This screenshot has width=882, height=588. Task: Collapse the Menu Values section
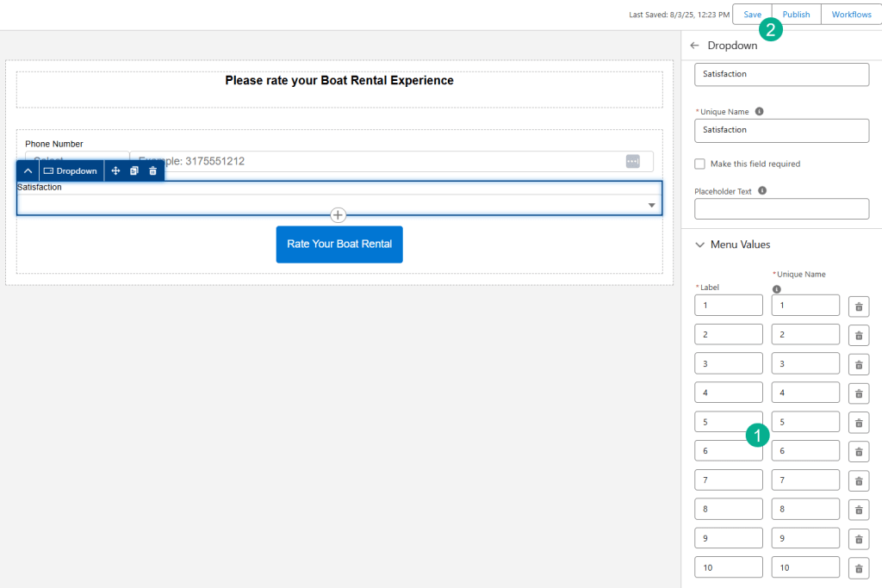(700, 244)
